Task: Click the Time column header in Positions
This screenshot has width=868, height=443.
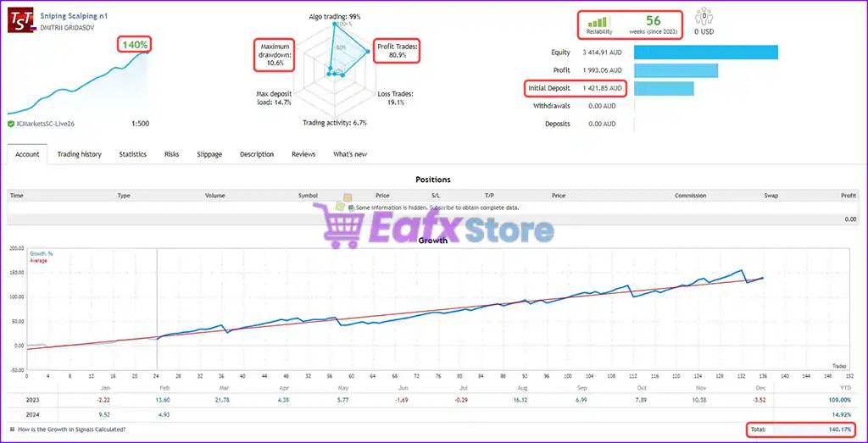Action: point(17,196)
